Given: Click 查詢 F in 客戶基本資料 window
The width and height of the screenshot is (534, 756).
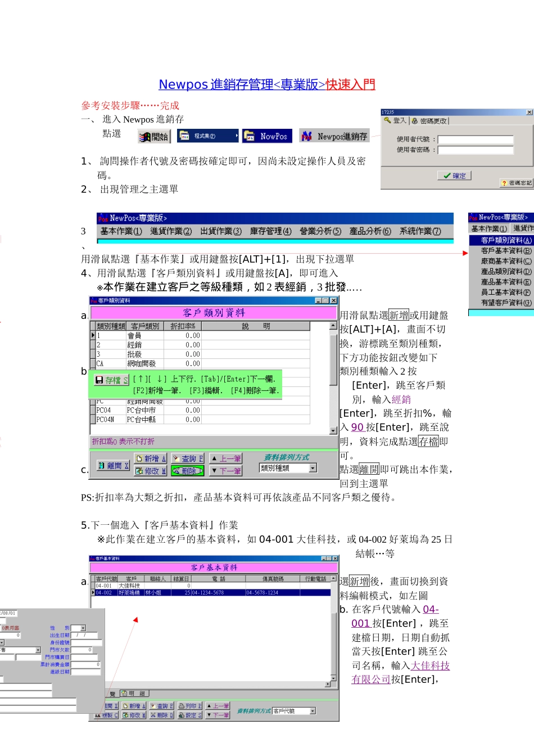Looking at the screenshot, I should (162, 706).
